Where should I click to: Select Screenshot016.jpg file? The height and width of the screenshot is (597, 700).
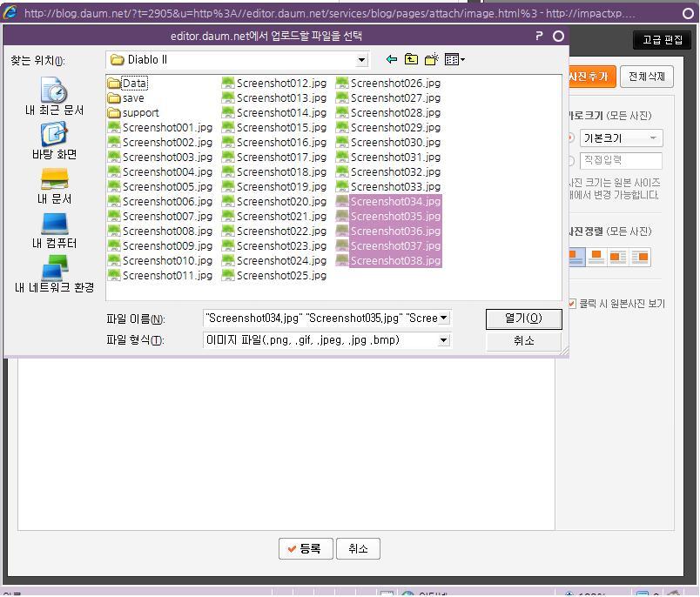point(274,143)
